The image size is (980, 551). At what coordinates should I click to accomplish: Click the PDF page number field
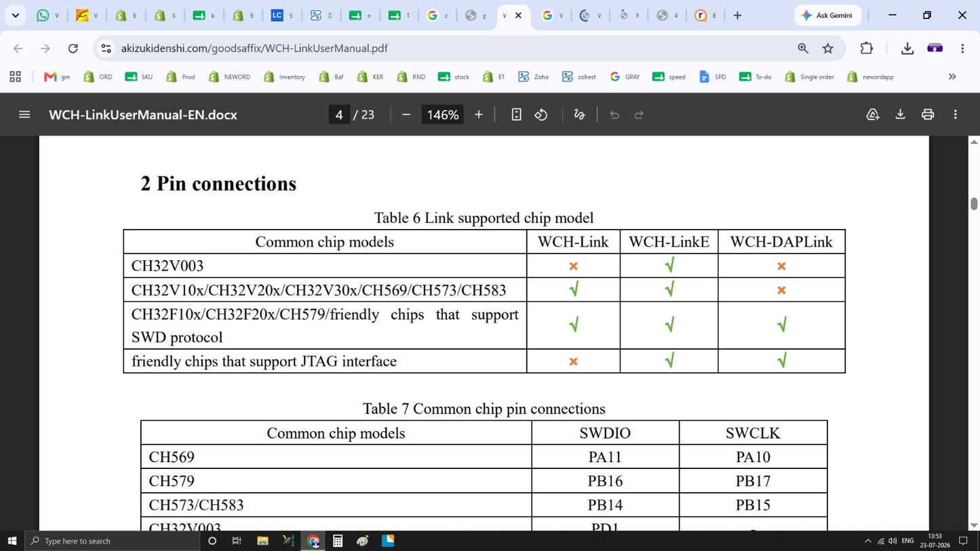click(339, 115)
